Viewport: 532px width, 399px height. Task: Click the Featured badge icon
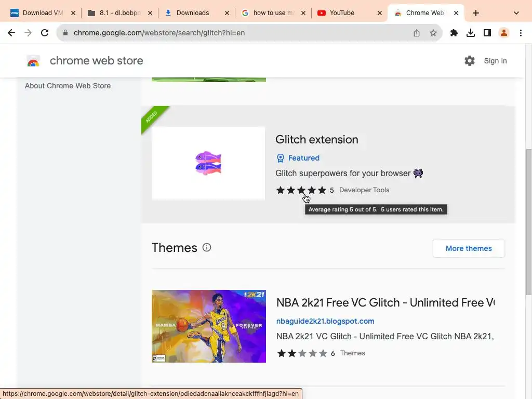(x=280, y=158)
